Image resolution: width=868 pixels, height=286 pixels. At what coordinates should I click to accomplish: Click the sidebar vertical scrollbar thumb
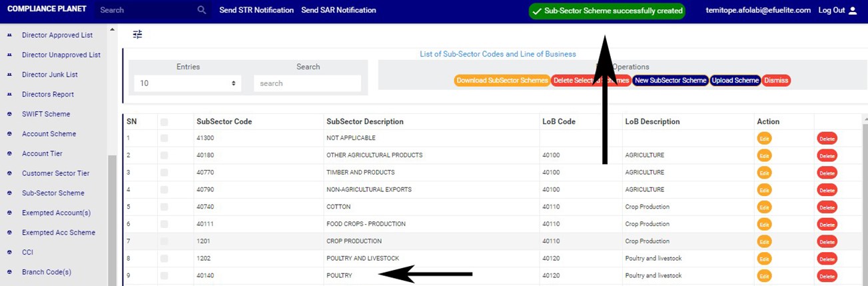click(x=112, y=220)
